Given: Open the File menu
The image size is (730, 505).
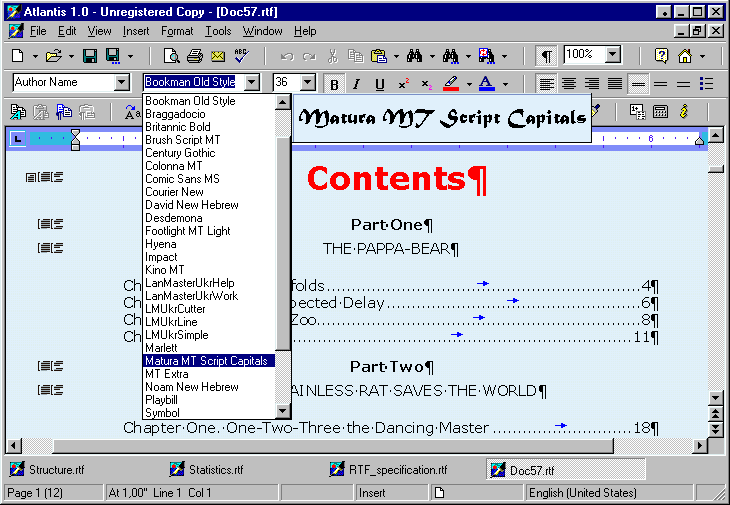Looking at the screenshot, I should click(38, 31).
